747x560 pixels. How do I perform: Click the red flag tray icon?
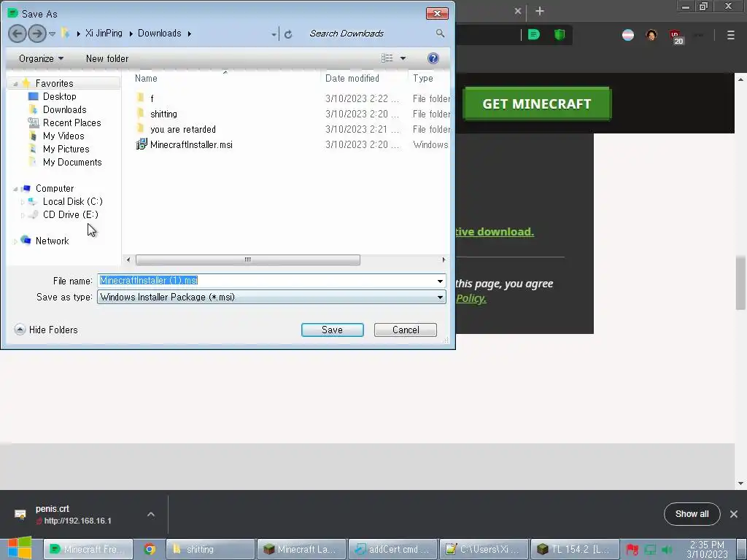[x=632, y=550]
